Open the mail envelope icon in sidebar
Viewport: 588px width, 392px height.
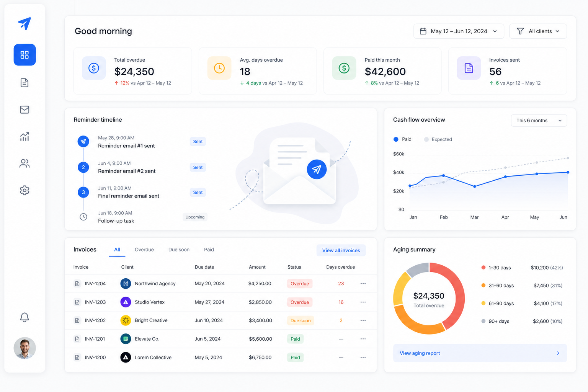[24, 110]
